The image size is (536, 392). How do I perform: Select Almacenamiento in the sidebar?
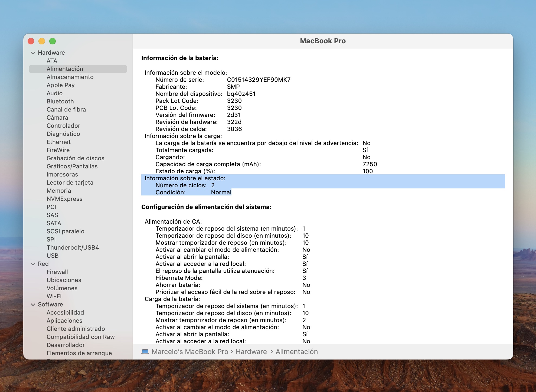[x=70, y=77]
